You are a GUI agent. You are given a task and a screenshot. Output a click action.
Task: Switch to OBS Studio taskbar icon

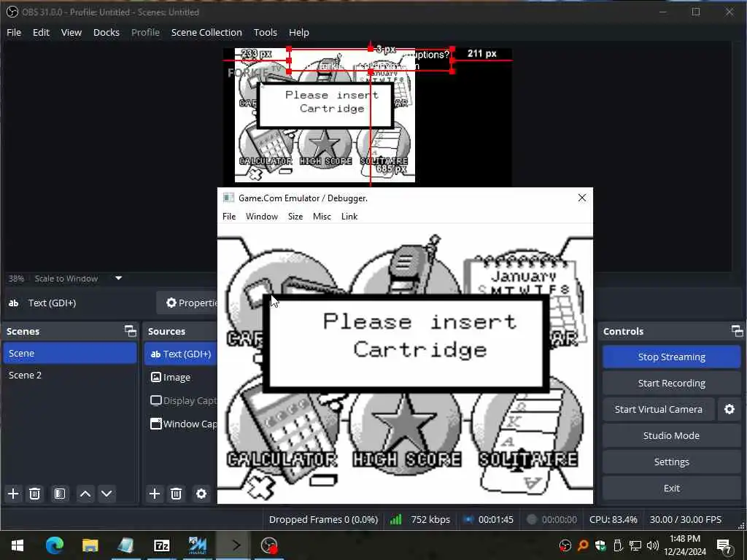(x=269, y=545)
